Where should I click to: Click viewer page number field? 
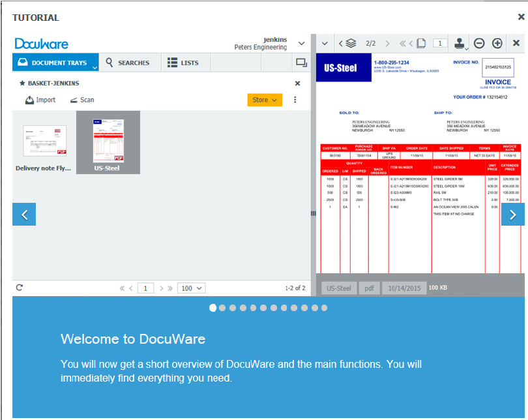click(x=440, y=44)
